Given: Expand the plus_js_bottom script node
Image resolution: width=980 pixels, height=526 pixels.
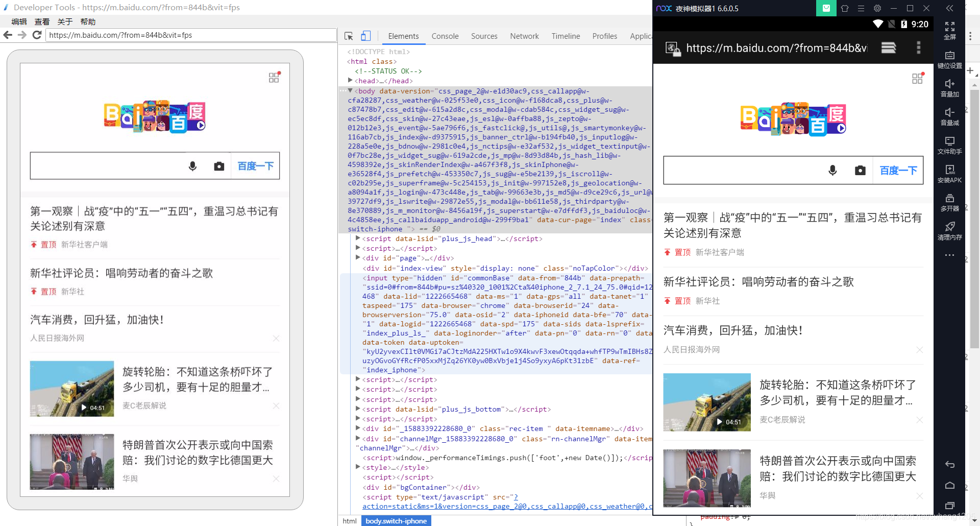Looking at the screenshot, I should (x=358, y=409).
